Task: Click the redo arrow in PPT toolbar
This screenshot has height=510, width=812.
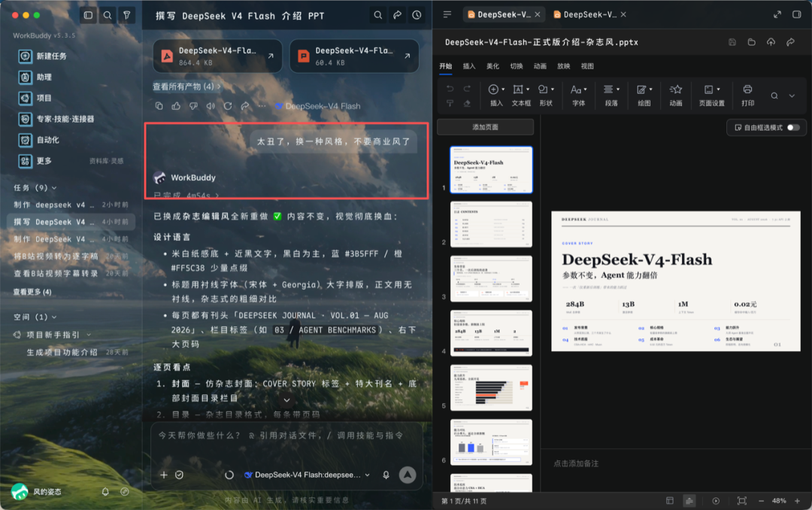Action: (x=467, y=89)
